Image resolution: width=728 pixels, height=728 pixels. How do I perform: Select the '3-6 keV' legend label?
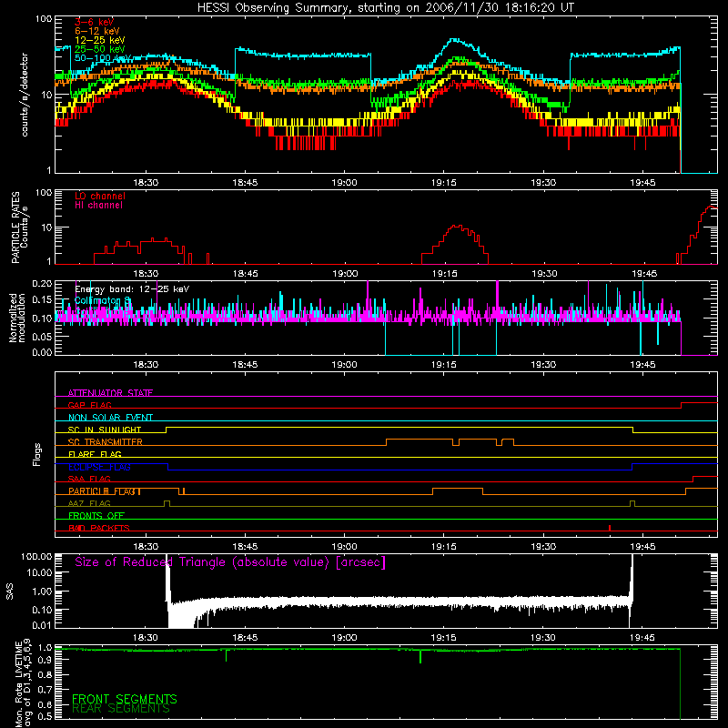coord(95,22)
